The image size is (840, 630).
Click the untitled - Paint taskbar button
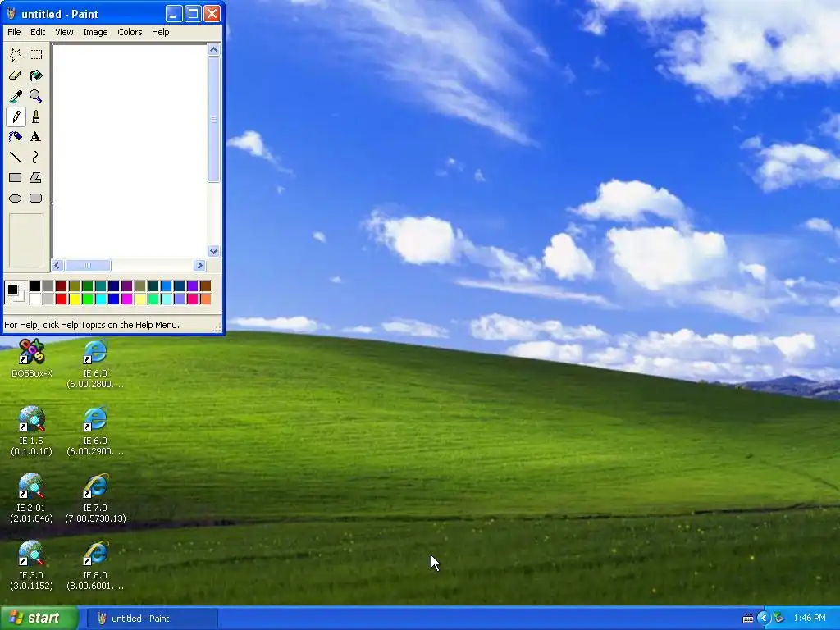pyautogui.click(x=152, y=619)
